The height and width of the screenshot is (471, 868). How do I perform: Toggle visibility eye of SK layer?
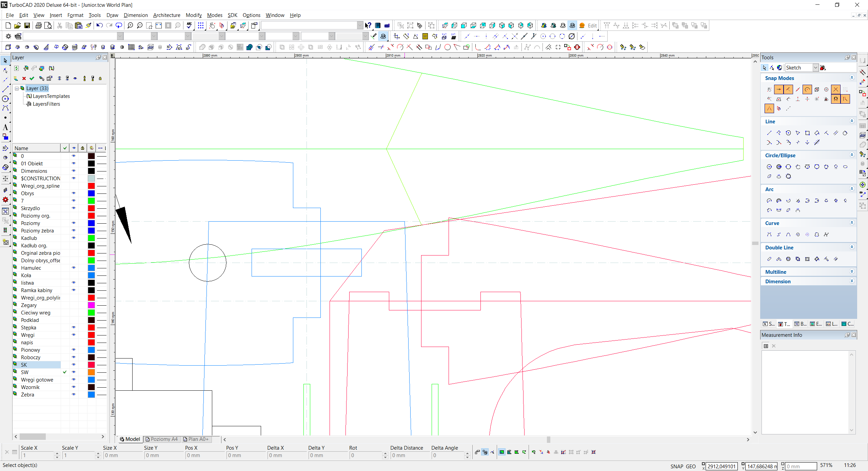coord(74,365)
